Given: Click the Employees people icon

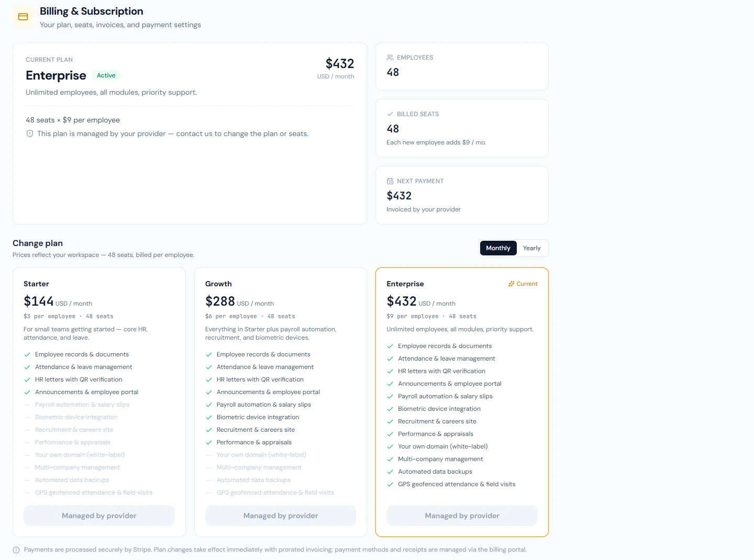Looking at the screenshot, I should click(x=390, y=58).
